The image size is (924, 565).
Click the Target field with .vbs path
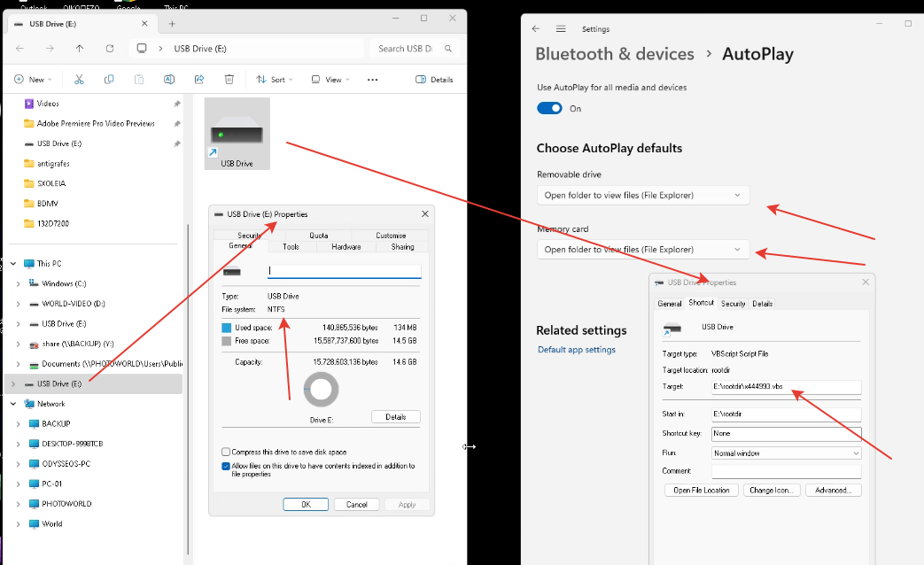pyautogui.click(x=786, y=386)
